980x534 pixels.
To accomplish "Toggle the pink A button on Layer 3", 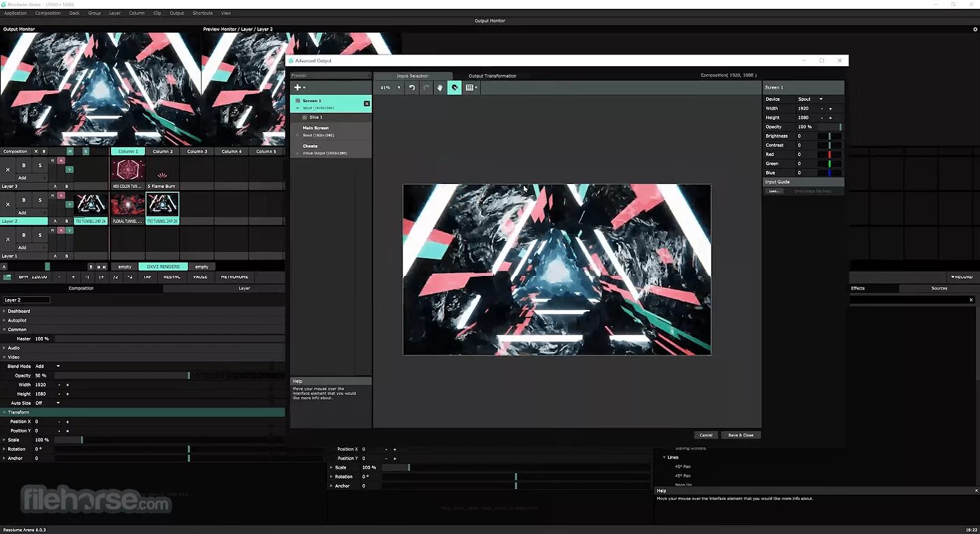I will 61,161.
